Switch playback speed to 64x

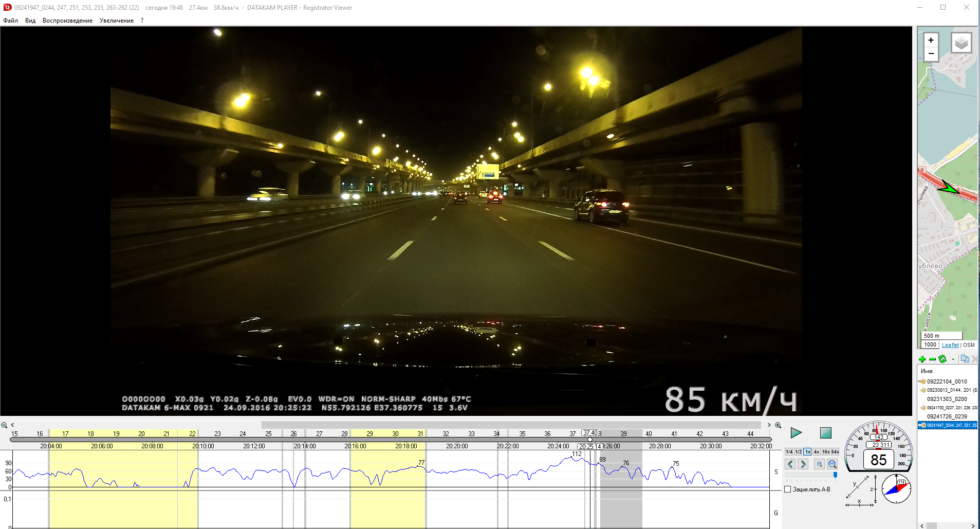coord(835,452)
